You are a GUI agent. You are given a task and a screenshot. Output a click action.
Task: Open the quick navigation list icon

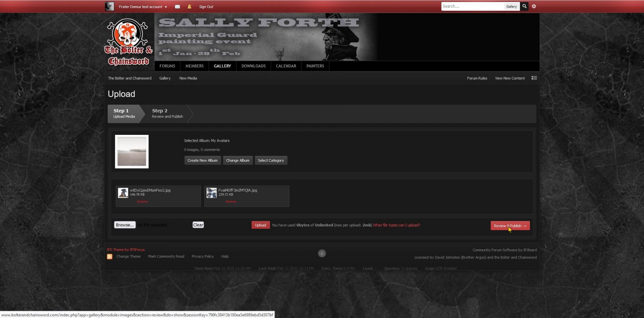point(534,78)
